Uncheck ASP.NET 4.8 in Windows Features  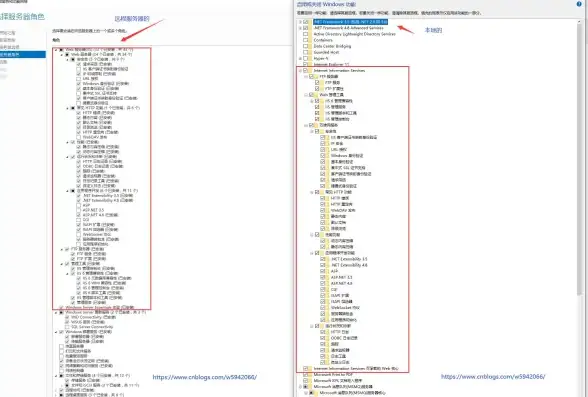click(323, 283)
